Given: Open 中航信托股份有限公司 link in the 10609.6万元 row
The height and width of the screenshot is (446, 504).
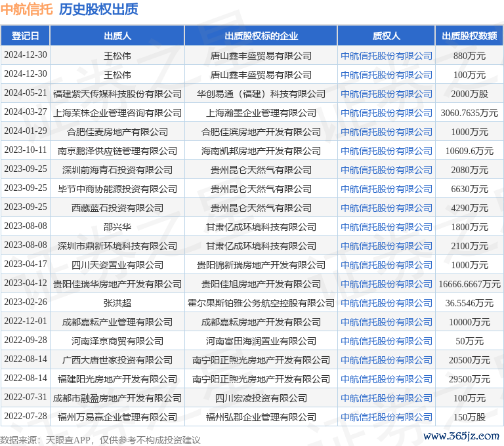Looking at the screenshot, I should pyautogui.click(x=387, y=151).
